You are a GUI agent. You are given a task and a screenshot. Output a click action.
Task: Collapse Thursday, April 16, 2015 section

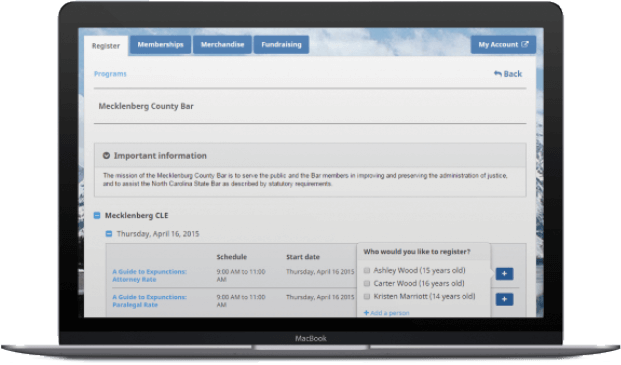point(109,234)
